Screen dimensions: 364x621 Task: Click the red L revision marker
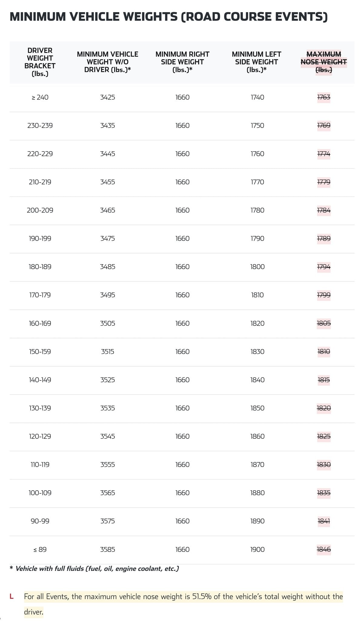[12, 596]
